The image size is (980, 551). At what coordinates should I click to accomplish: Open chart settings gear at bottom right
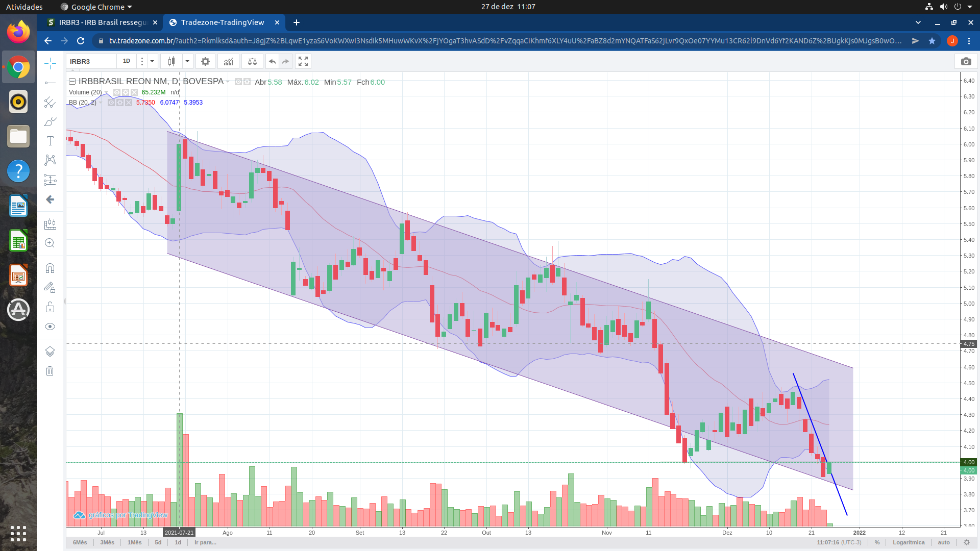(x=966, y=542)
